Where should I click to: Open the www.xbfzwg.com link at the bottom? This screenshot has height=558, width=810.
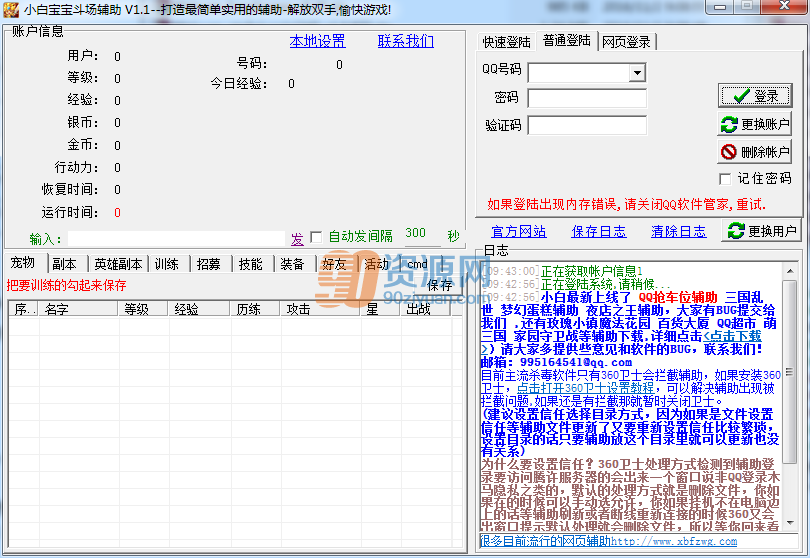[x=674, y=541]
